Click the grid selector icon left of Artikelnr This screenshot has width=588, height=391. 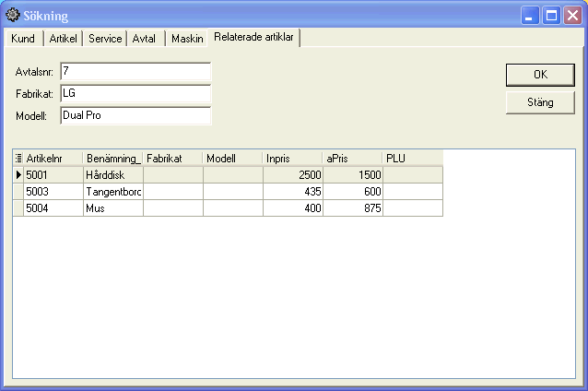point(18,159)
